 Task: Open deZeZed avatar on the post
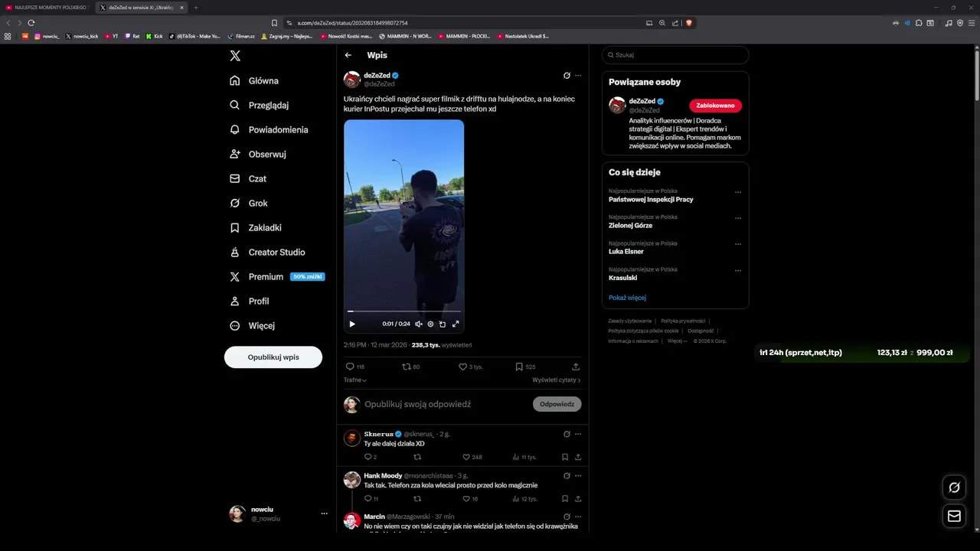[352, 80]
